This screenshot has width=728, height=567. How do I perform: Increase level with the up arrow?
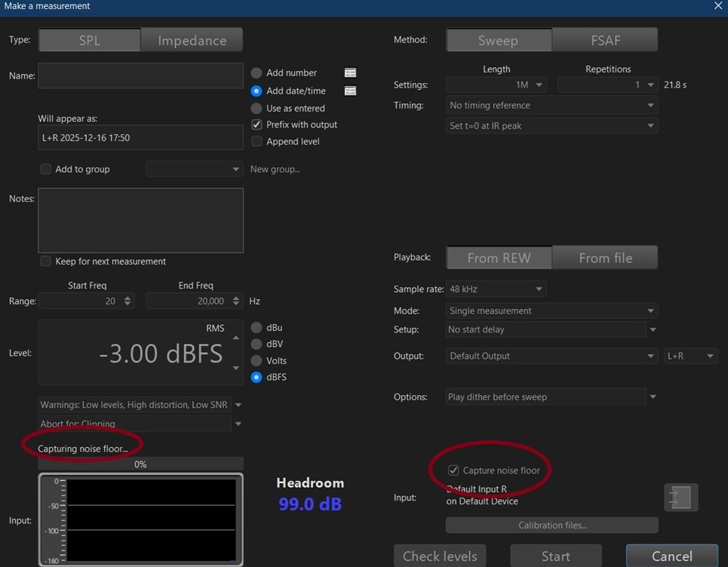pyautogui.click(x=236, y=338)
